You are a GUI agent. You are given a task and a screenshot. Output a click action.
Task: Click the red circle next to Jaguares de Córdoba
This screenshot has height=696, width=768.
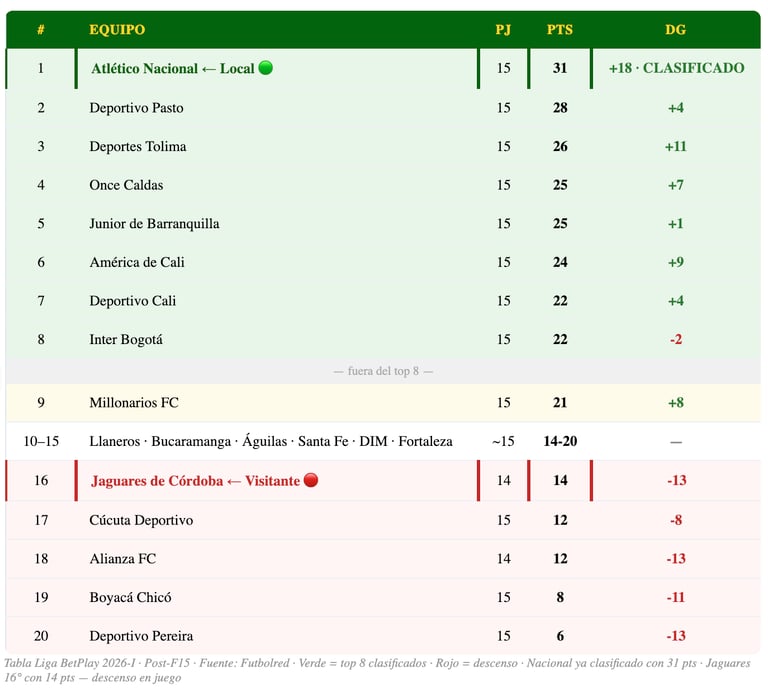coord(311,481)
